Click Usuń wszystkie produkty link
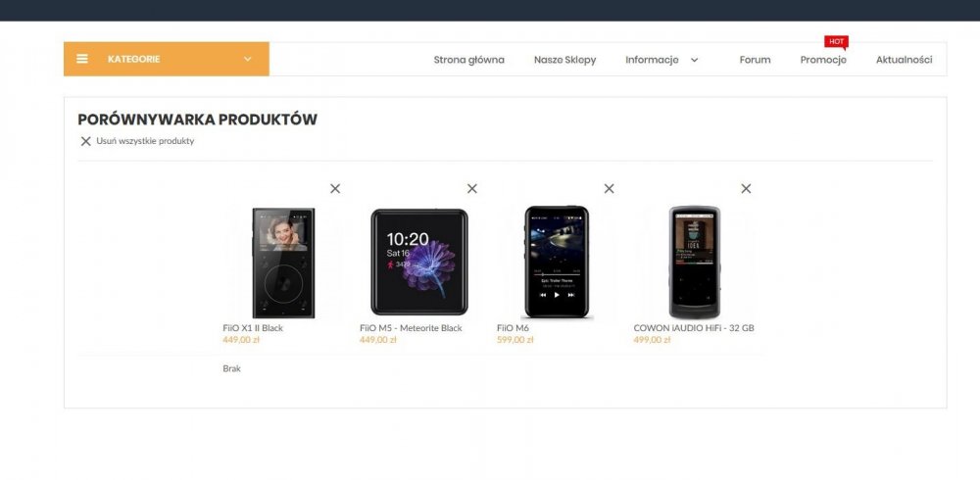The height and width of the screenshot is (480, 980). coord(145,141)
